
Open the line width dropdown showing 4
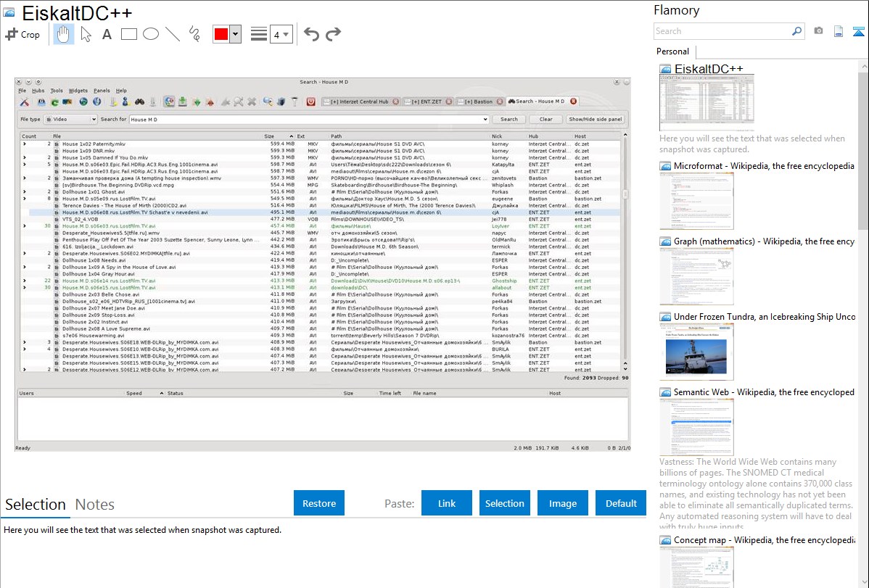tap(281, 34)
